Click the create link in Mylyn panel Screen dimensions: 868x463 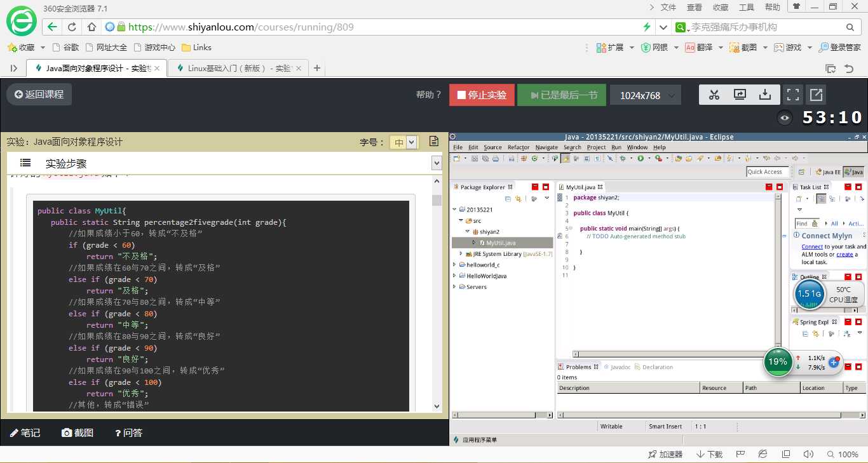pos(844,254)
